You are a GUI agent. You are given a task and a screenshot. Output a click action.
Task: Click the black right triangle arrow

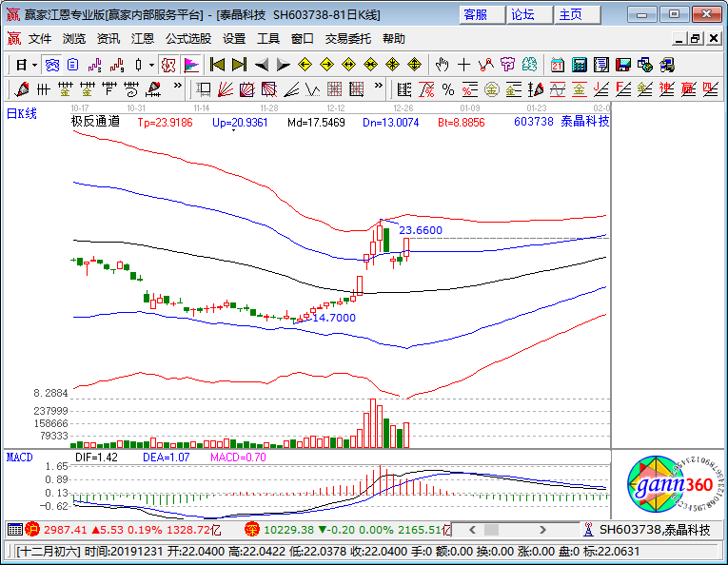click(x=283, y=65)
